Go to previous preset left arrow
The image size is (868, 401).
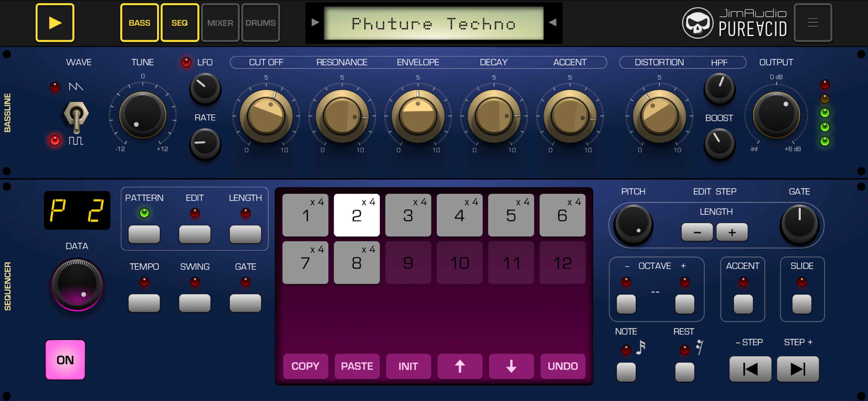pyautogui.click(x=315, y=23)
